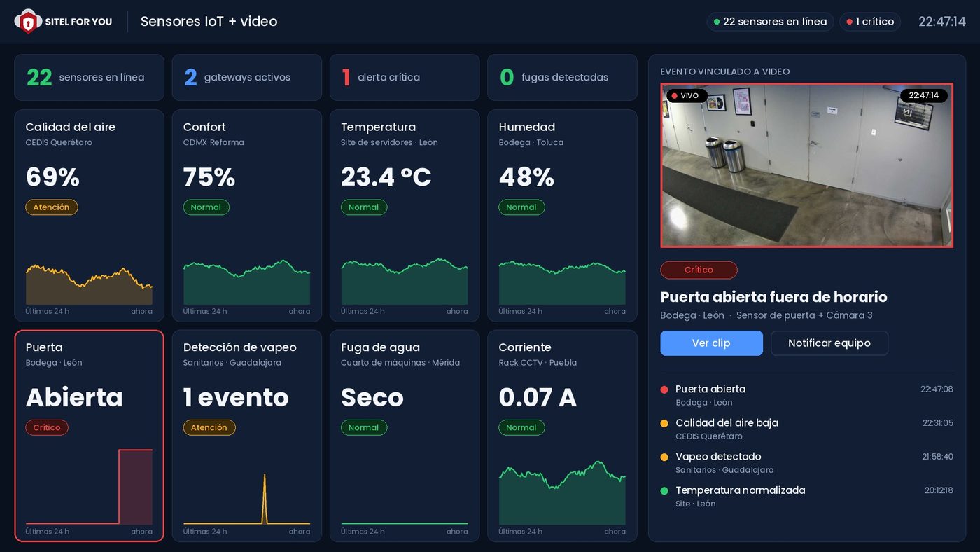The height and width of the screenshot is (552, 980).
Task: Click the VIVO live indicator on the video
Action: [x=687, y=95]
